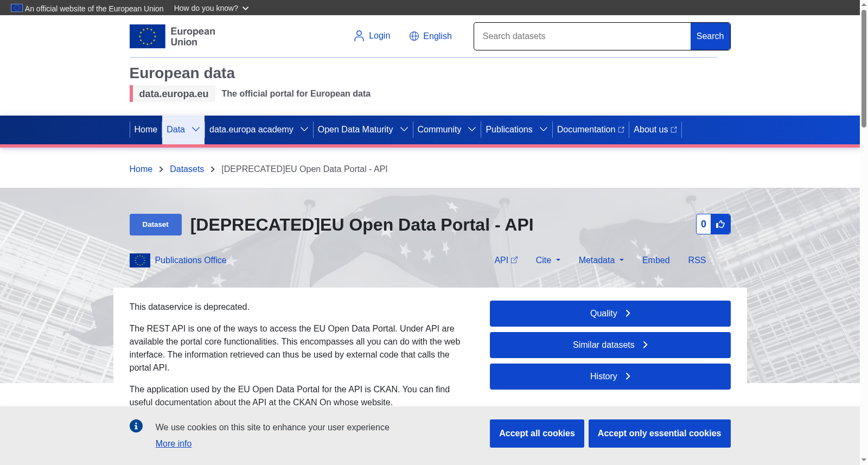Click the Dataset badge button

[x=156, y=225]
